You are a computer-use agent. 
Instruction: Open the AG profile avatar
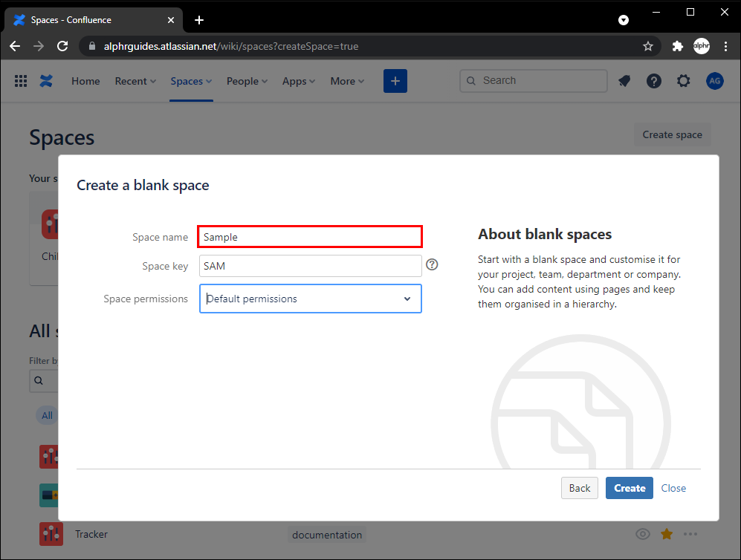coord(714,81)
